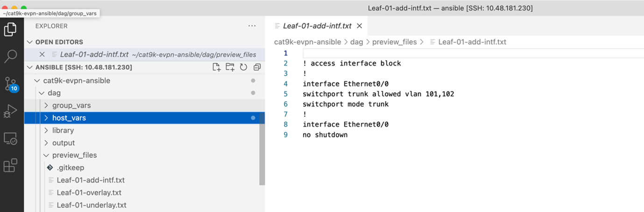
Task: Create a new folder in ANSIBLE workspace
Action: click(x=230, y=68)
